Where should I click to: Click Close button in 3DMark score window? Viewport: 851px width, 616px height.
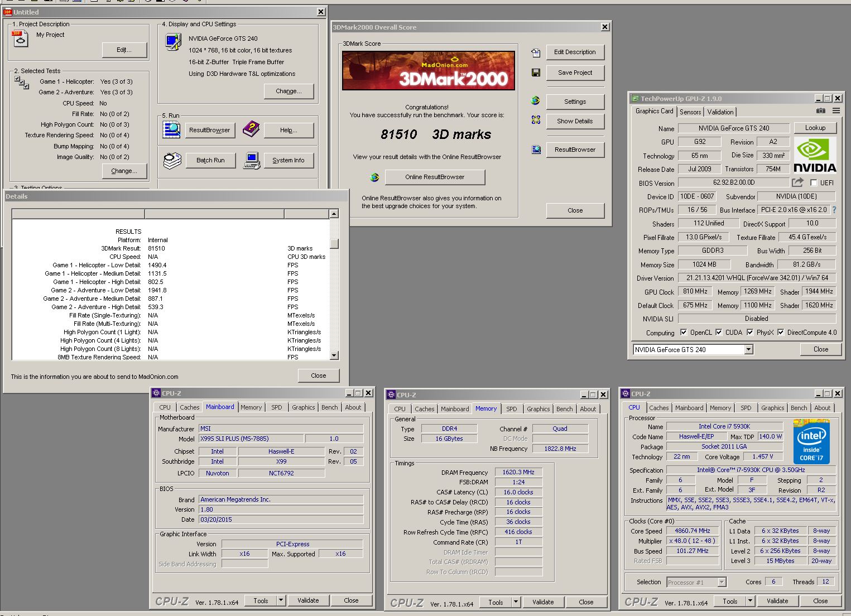point(575,210)
